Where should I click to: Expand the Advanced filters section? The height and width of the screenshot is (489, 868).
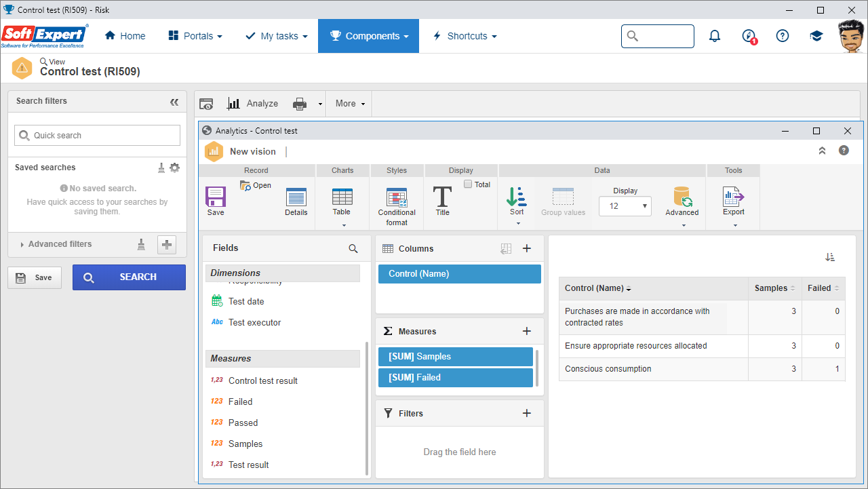point(56,244)
